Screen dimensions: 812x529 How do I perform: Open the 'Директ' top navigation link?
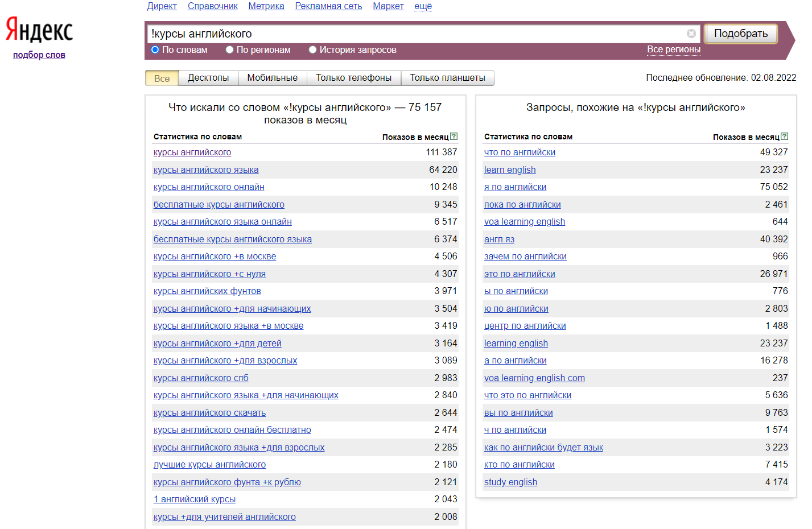click(162, 6)
